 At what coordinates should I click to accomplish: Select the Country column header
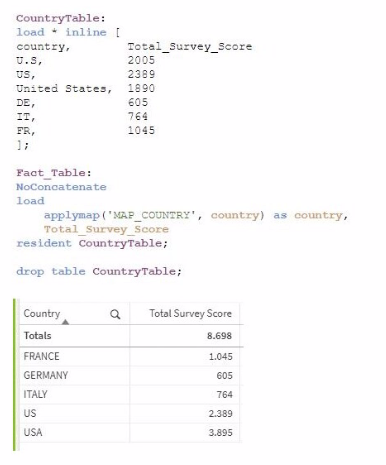42,313
